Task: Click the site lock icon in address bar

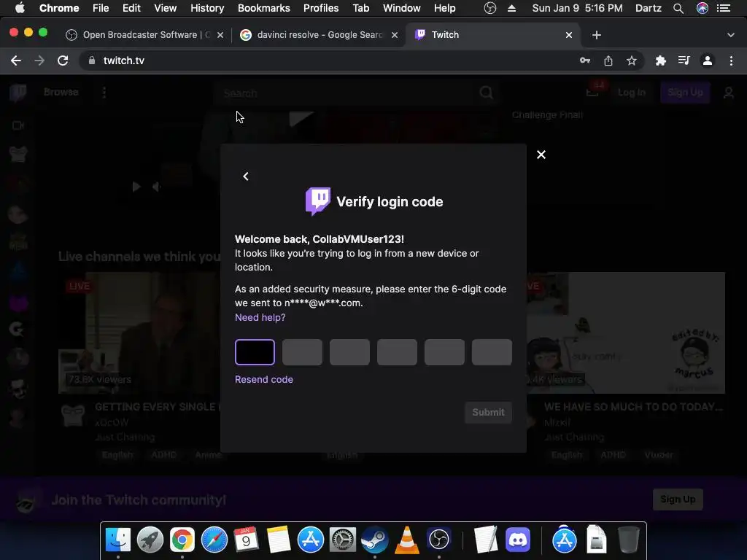Action: [x=92, y=61]
